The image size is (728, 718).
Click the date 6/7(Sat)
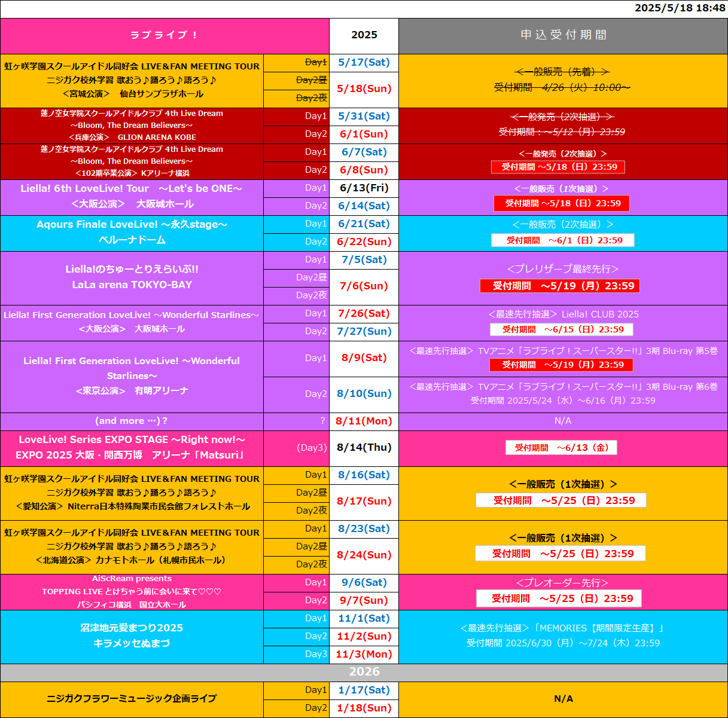tap(364, 152)
